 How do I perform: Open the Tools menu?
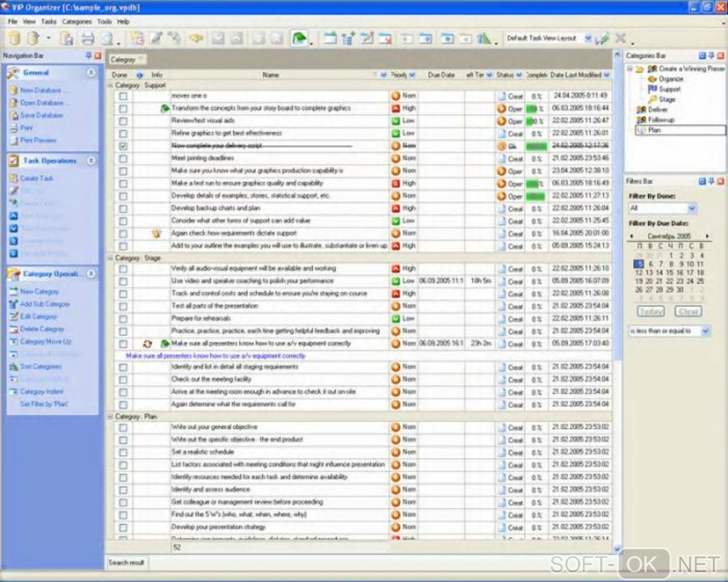(x=104, y=22)
